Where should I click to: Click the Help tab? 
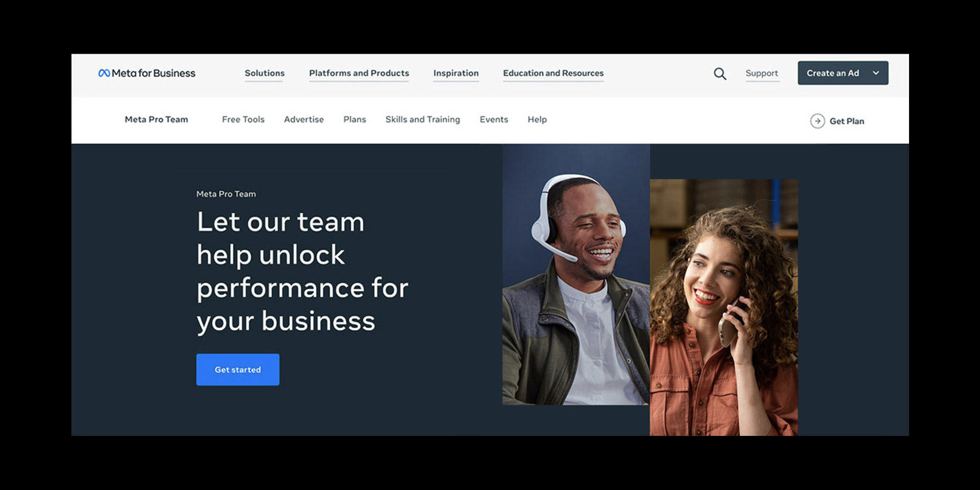(x=537, y=119)
